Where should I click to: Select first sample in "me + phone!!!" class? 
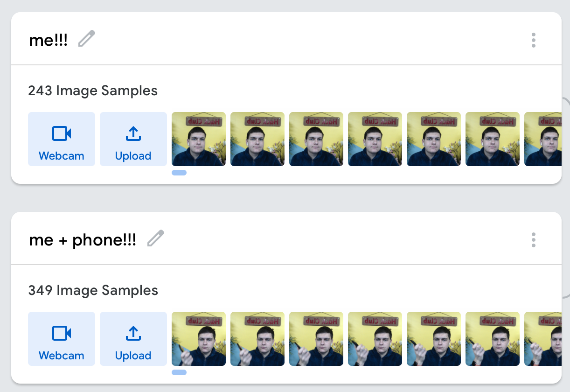pos(199,339)
